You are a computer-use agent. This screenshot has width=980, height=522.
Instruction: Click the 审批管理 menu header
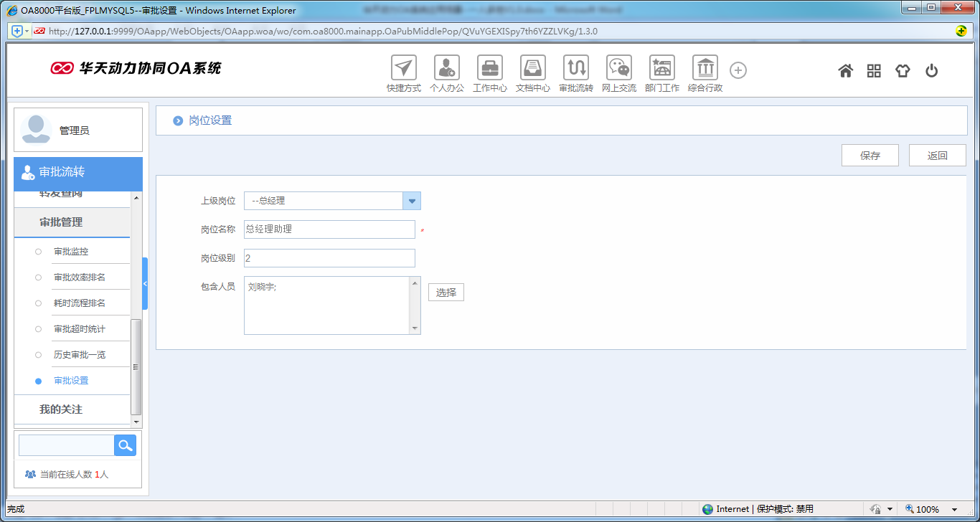[x=61, y=222]
